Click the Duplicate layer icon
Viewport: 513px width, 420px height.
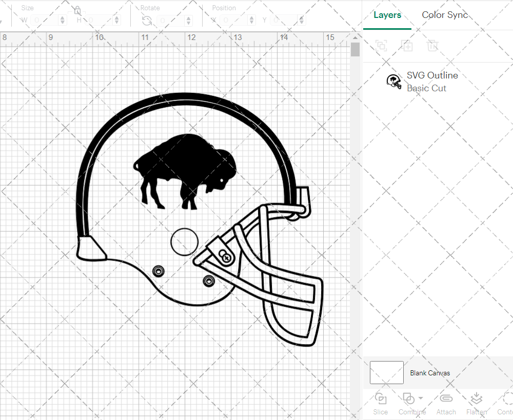(407, 46)
